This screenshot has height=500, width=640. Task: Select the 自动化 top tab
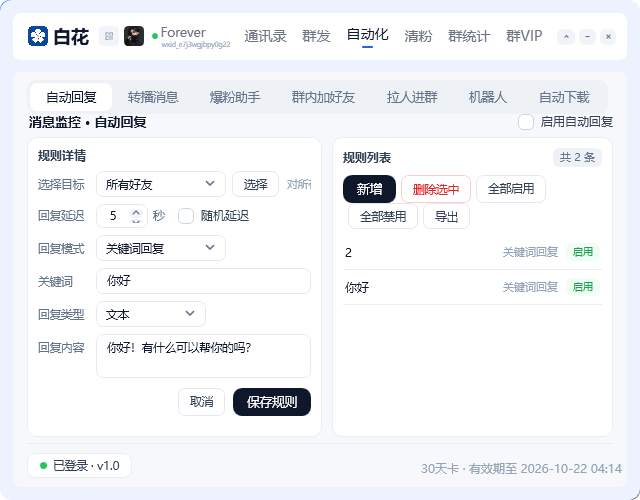click(367, 34)
